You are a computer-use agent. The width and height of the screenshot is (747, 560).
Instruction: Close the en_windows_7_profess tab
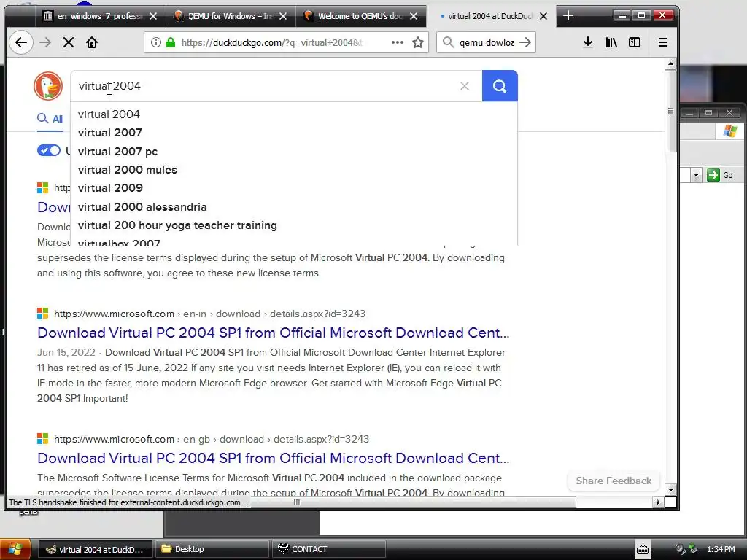coord(153,16)
